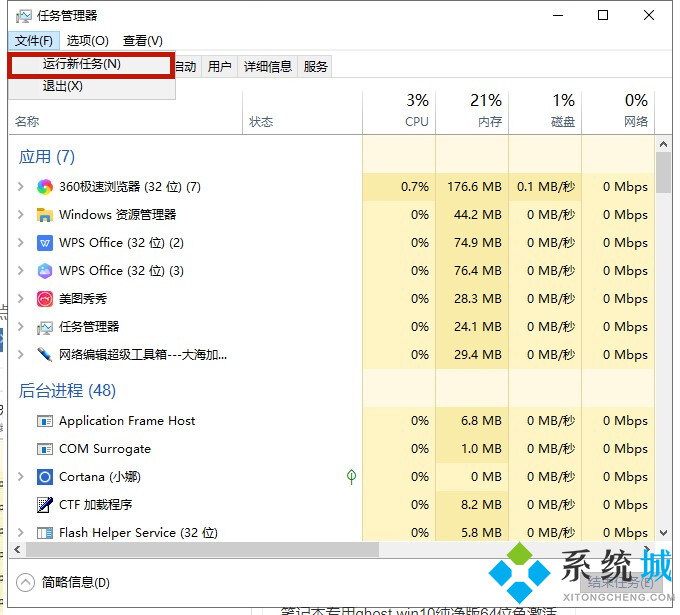Choose 退出(X) from the file menu
Screen dimensions: 680x615
point(91,86)
